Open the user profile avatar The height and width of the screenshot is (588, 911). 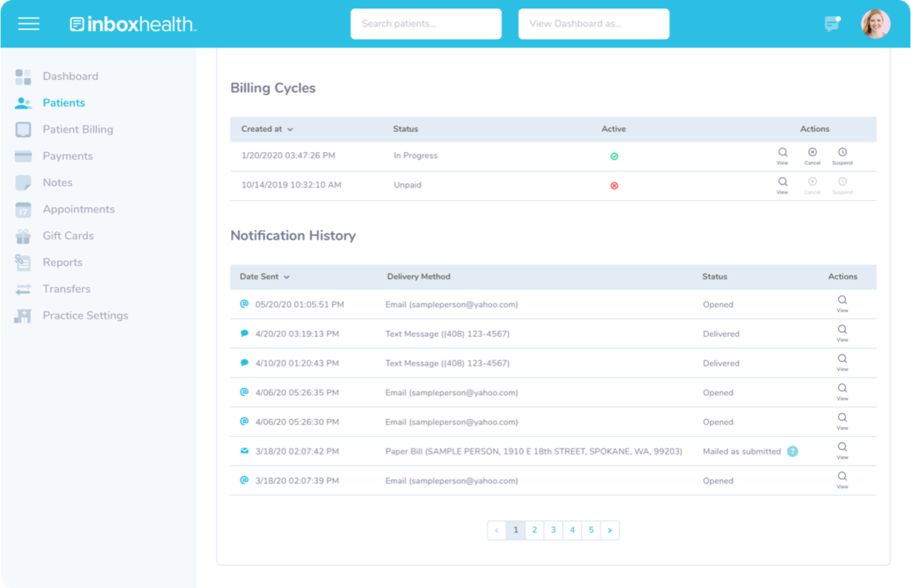[x=875, y=24]
